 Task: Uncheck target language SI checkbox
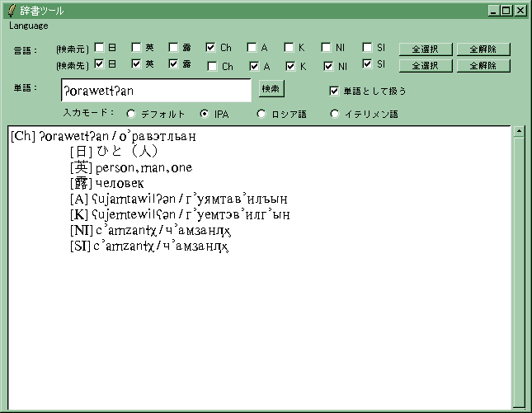point(367,63)
